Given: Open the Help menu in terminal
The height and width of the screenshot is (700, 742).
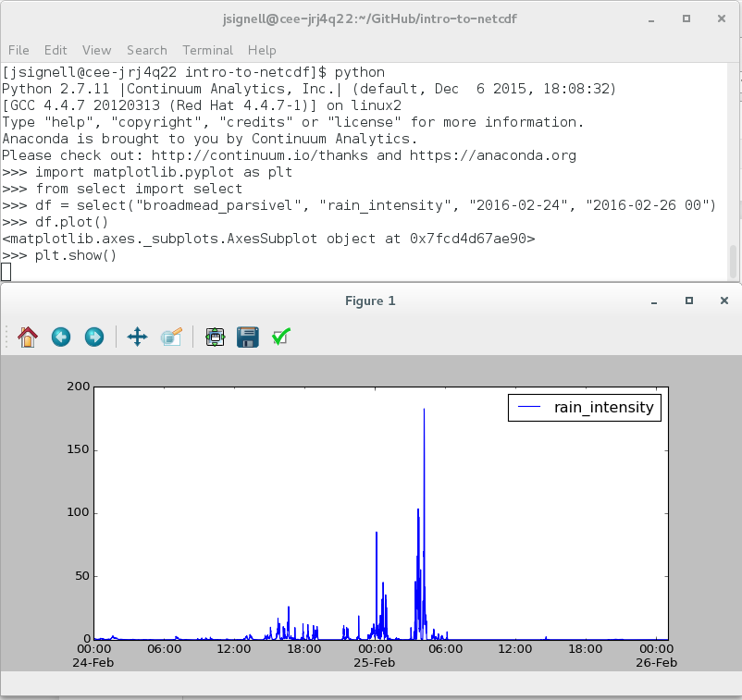Looking at the screenshot, I should click(262, 50).
